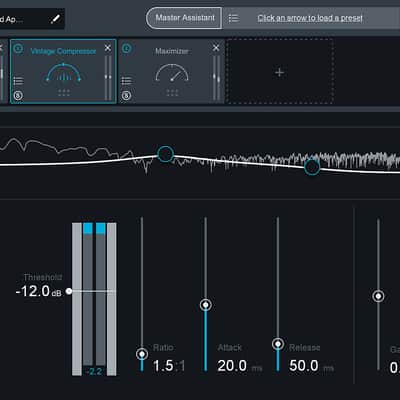Click the Gain slider knob

click(x=378, y=296)
